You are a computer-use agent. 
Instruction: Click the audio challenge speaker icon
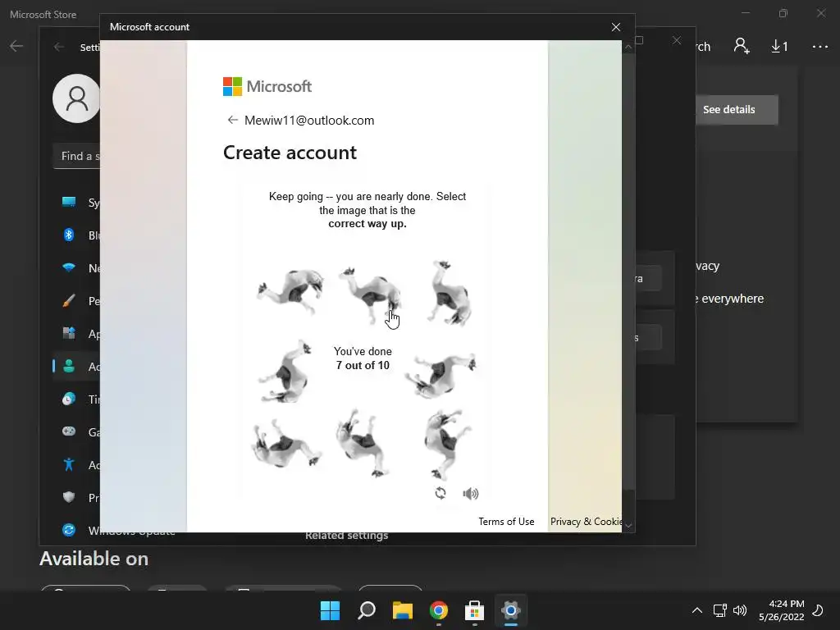(470, 493)
